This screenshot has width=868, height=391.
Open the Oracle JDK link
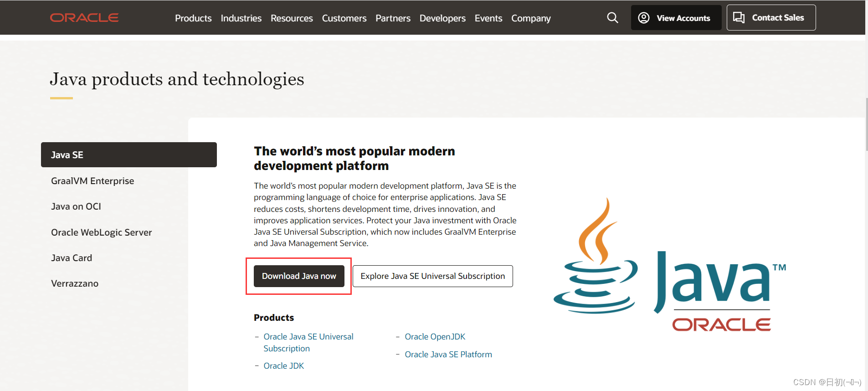point(283,366)
